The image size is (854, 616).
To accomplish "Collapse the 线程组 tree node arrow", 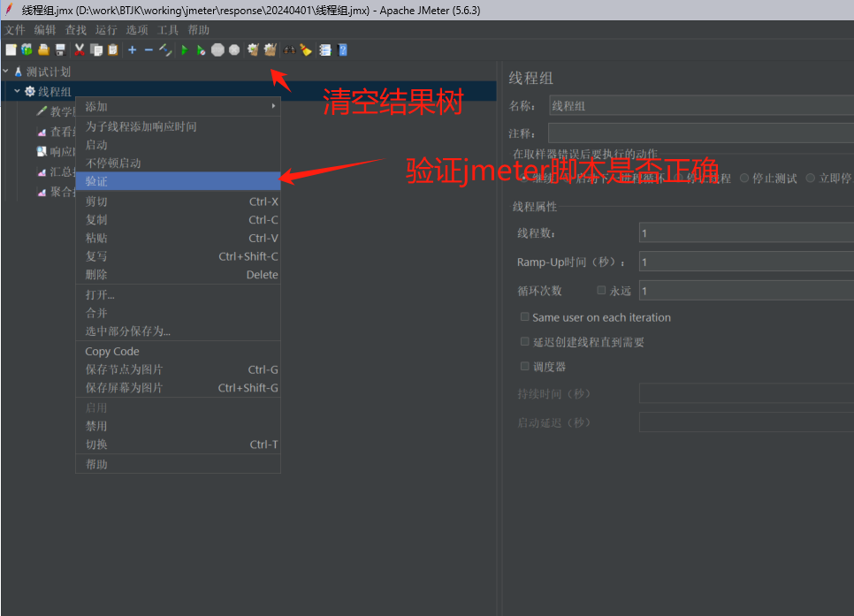I will click(x=17, y=91).
